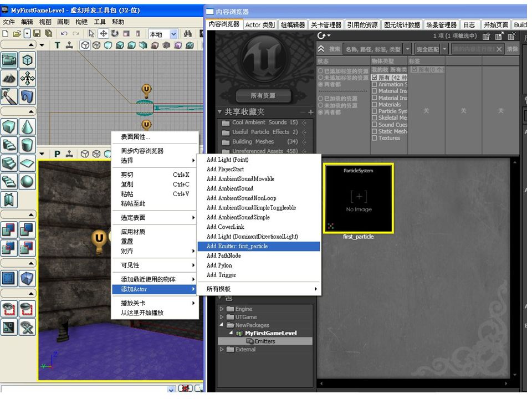Viewport: 532px width, 399px height.
Task: Click the undo arrow in main toolbar
Action: pyautogui.click(x=64, y=33)
